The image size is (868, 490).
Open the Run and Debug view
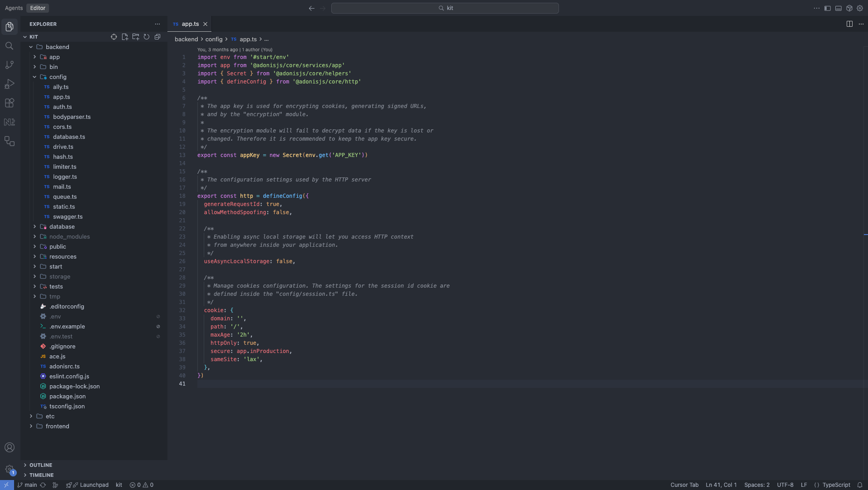(x=9, y=84)
